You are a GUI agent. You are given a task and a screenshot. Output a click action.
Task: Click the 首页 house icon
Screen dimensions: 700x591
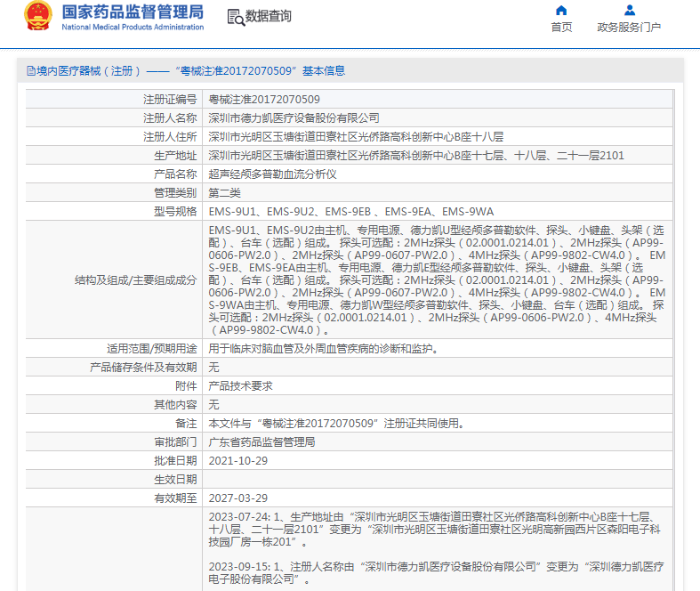pos(561,11)
